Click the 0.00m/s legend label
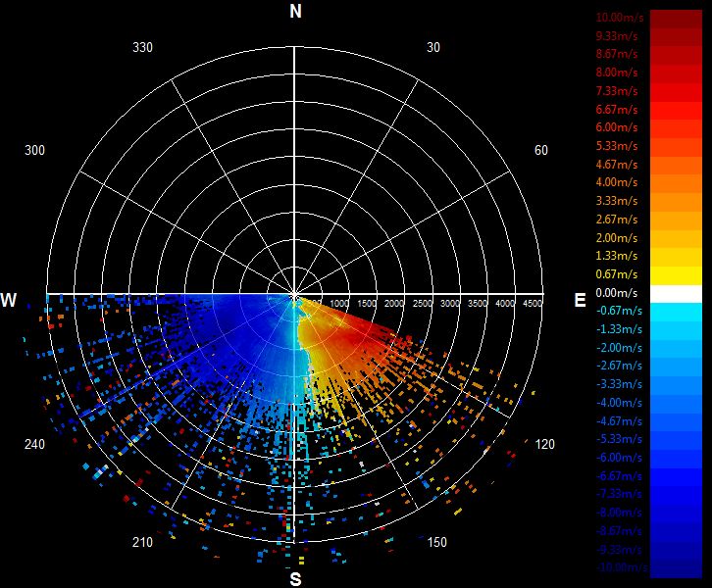The width and height of the screenshot is (712, 588). point(617,293)
